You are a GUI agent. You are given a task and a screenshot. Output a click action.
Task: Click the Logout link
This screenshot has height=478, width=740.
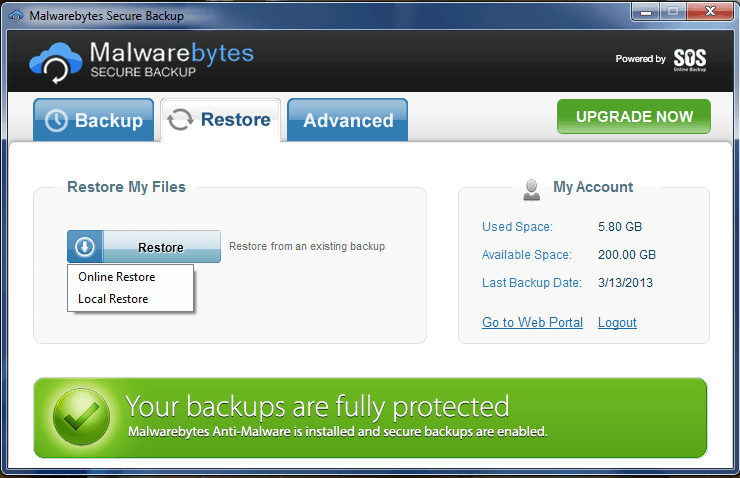[x=617, y=323]
